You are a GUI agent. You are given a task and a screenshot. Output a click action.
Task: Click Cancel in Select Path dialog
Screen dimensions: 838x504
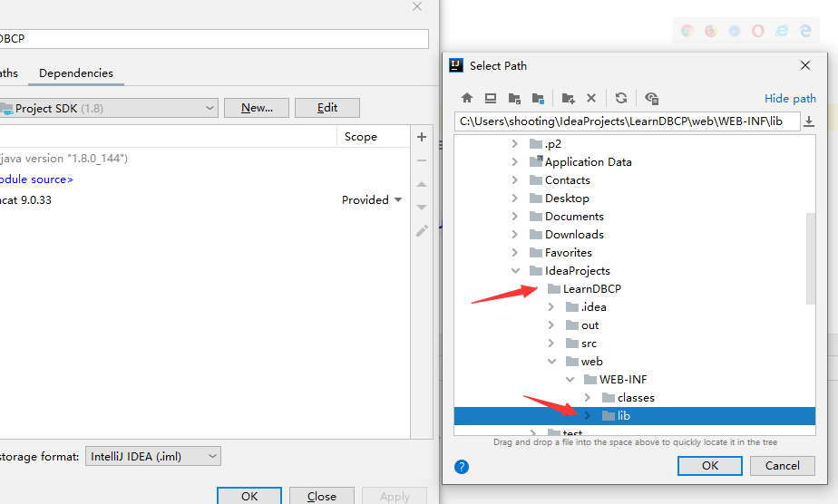click(x=783, y=466)
